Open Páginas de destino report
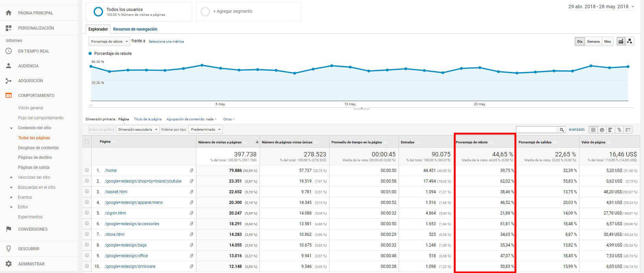644x273 pixels. click(x=35, y=157)
